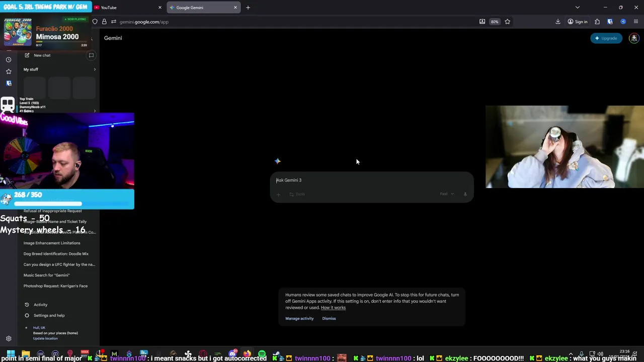Click the Hull, UK location text

(39, 328)
